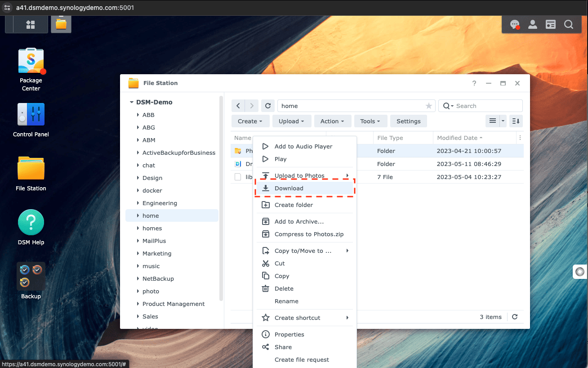Choose Rename from context menu
Image resolution: width=588 pixels, height=368 pixels.
click(305, 301)
